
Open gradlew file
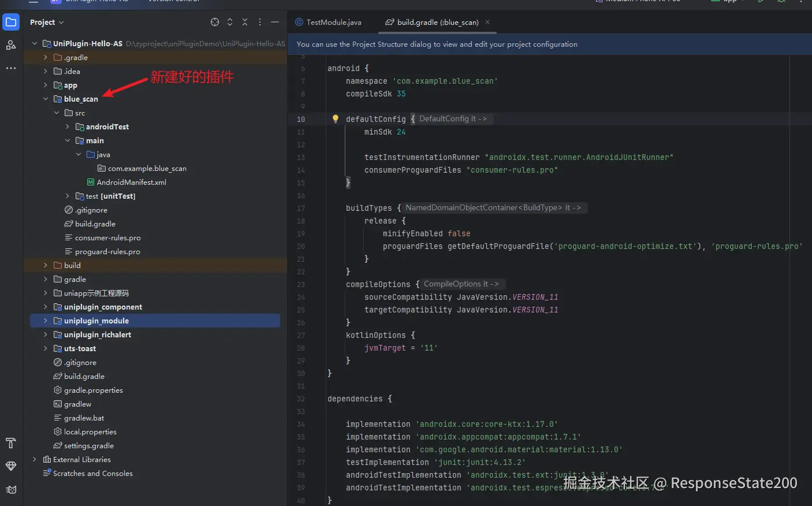(x=73, y=404)
